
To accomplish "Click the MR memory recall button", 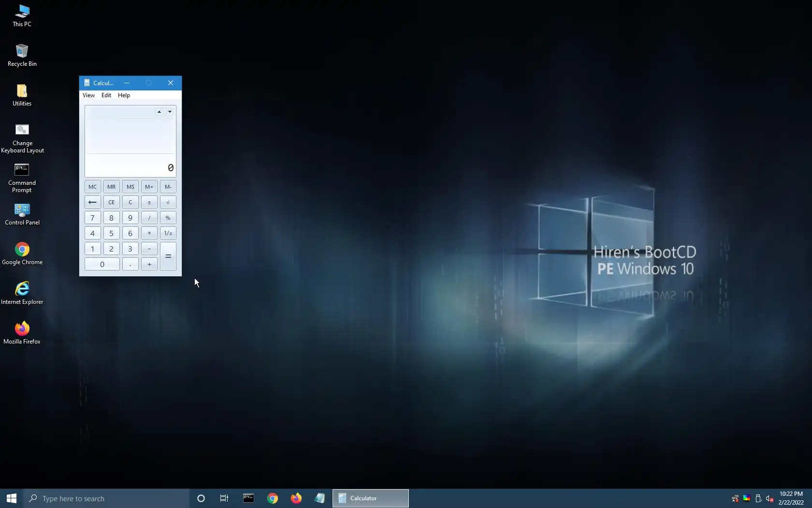I will 111,187.
